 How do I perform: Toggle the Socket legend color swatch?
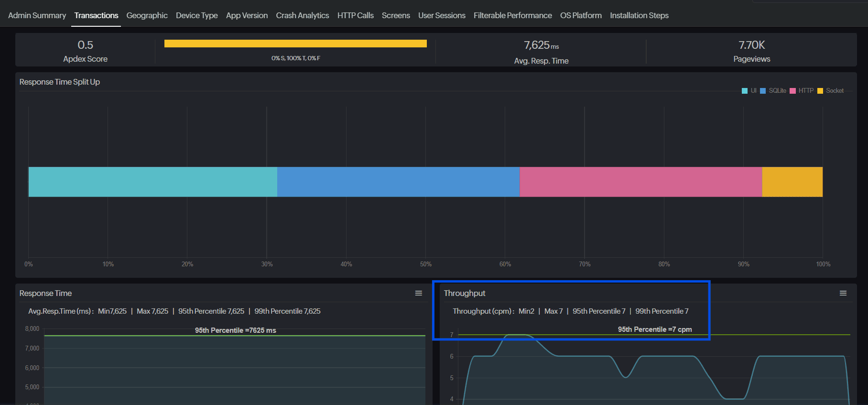(820, 91)
